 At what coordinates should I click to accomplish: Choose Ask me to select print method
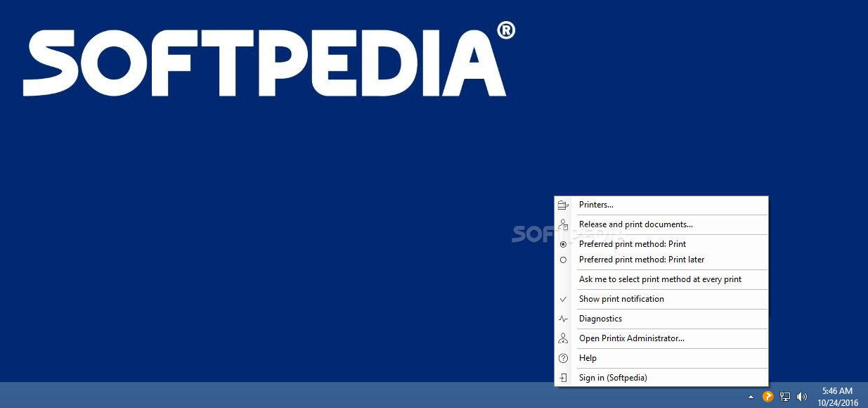point(661,279)
